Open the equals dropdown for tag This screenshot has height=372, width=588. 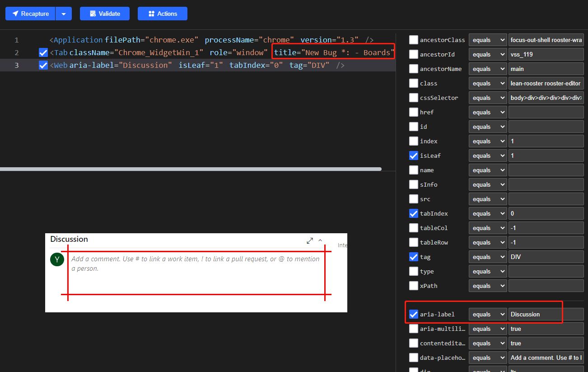click(488, 257)
